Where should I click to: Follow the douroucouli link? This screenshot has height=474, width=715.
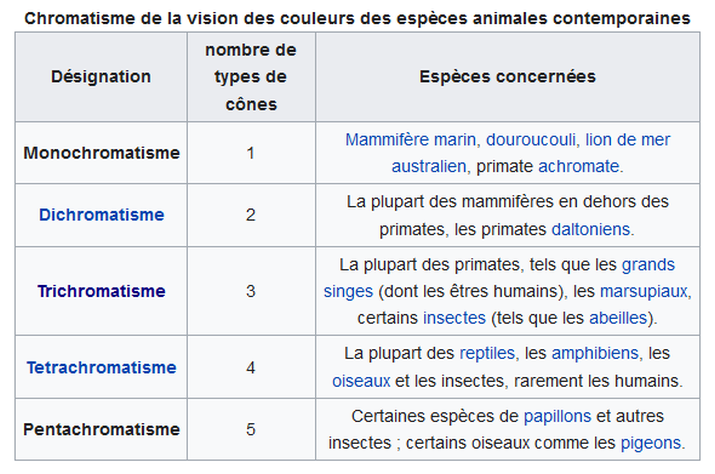tap(531, 140)
